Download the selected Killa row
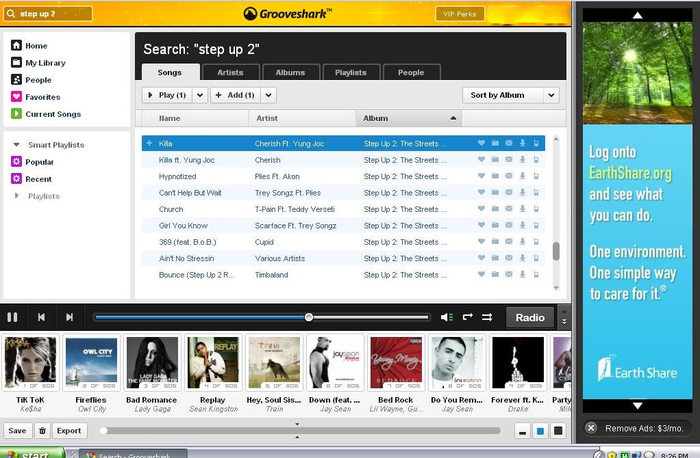The width and height of the screenshot is (700, 458). [x=522, y=143]
